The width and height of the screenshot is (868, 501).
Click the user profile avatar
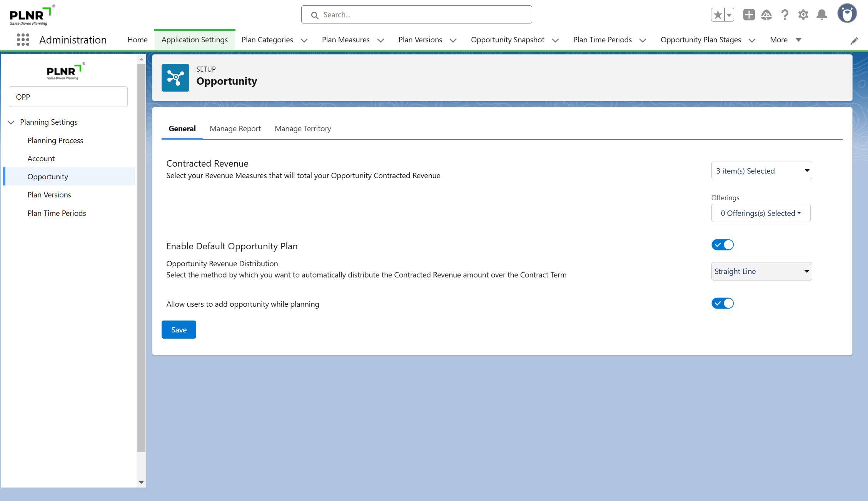[x=847, y=14]
